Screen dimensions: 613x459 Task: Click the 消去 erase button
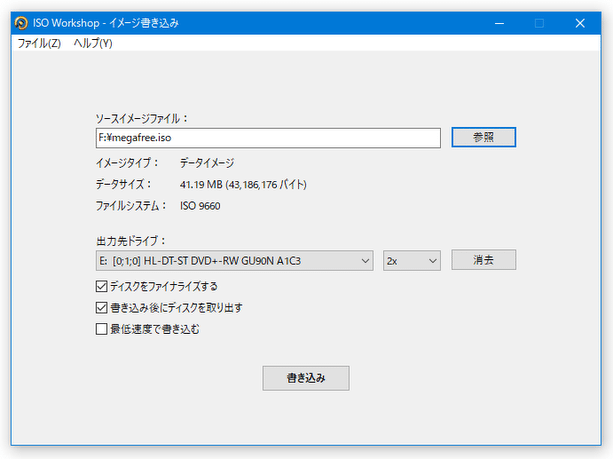coord(483,260)
